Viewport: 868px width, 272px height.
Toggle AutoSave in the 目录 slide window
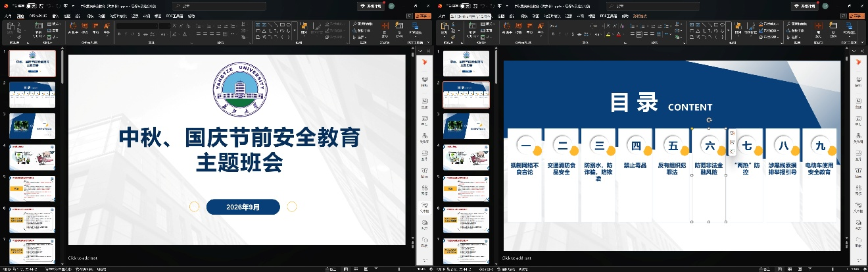click(x=466, y=6)
